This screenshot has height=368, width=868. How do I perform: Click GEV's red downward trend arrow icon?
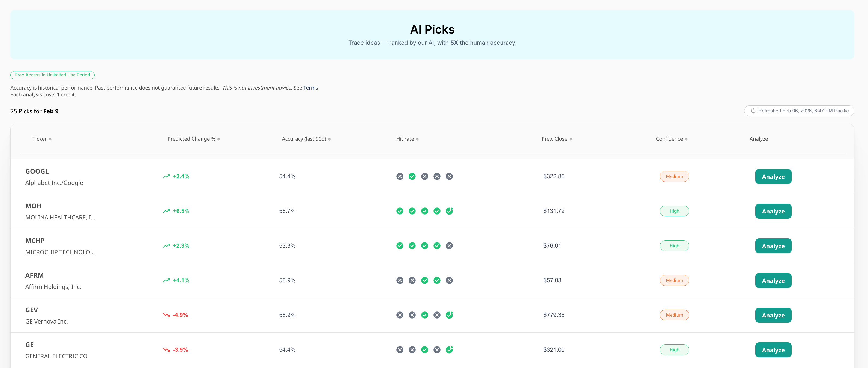coord(166,315)
